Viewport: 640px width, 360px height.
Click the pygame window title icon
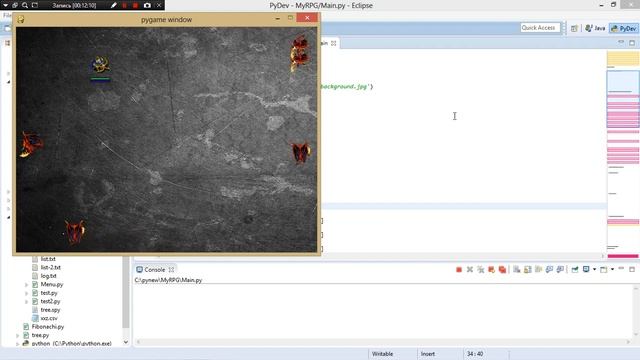point(20,19)
